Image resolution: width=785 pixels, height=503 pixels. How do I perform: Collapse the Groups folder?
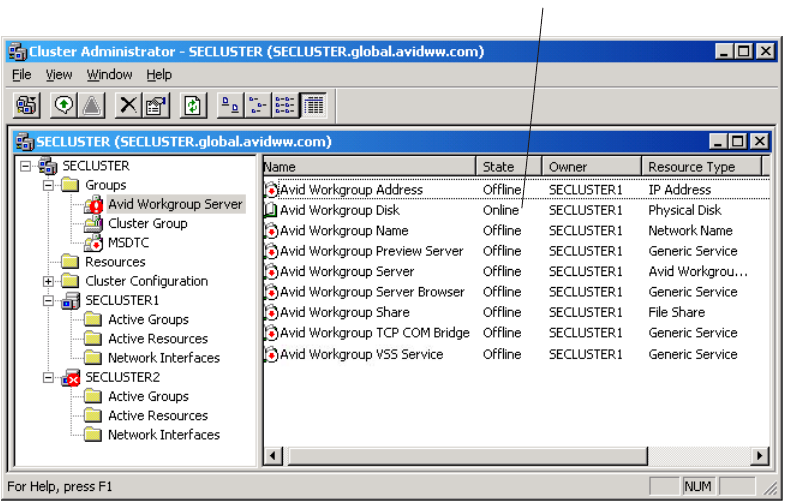(x=48, y=185)
